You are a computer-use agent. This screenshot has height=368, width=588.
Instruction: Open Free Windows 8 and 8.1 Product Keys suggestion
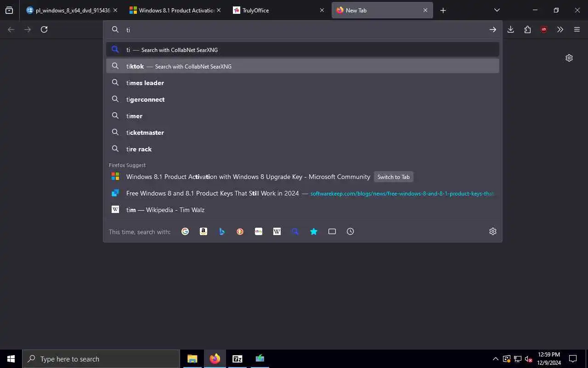click(303, 193)
